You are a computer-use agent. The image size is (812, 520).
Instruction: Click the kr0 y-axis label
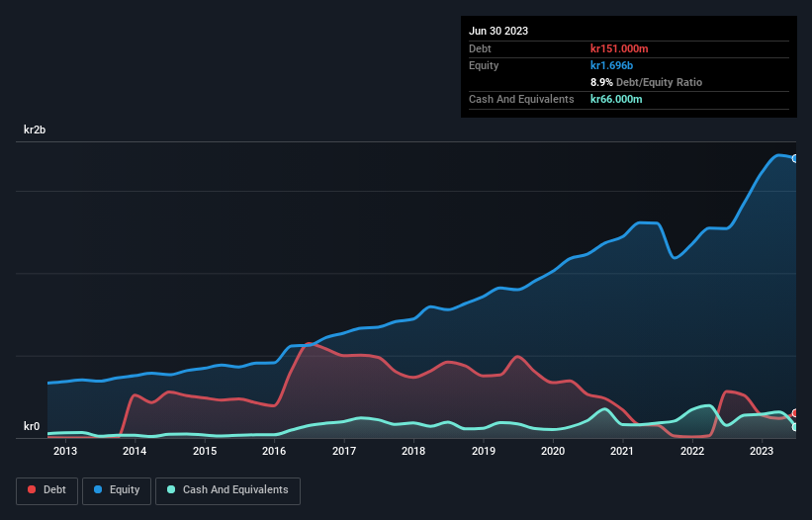(x=32, y=426)
